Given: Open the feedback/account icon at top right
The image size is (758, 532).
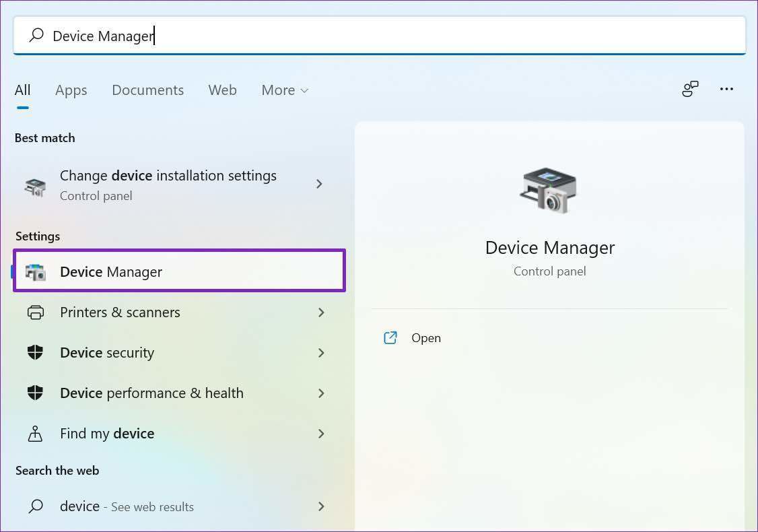Looking at the screenshot, I should pos(690,90).
